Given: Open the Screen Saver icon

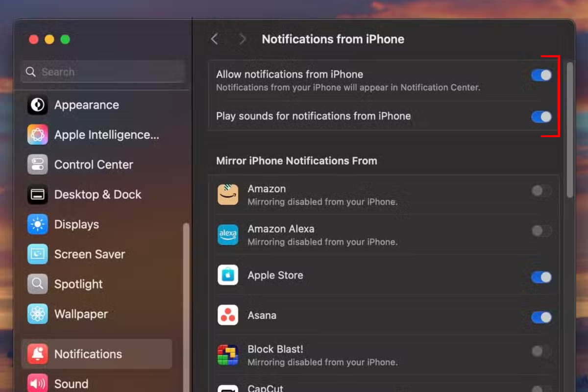Looking at the screenshot, I should coord(37,254).
